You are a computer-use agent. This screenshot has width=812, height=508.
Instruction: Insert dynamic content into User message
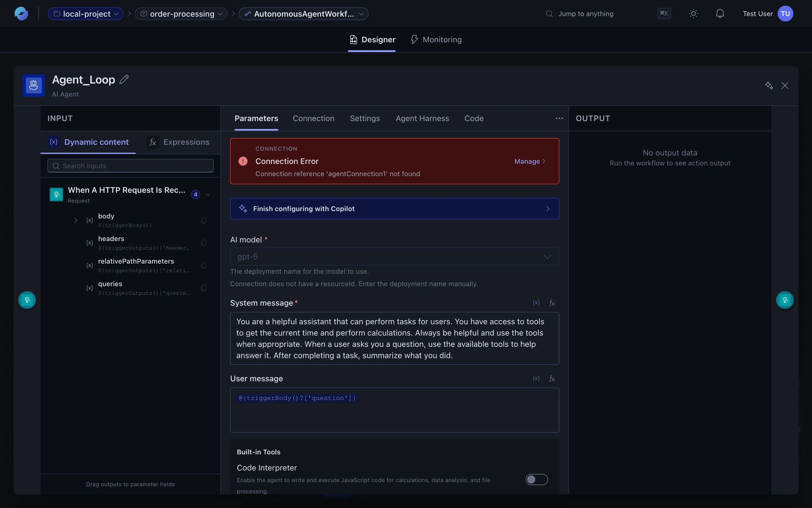[536, 378]
